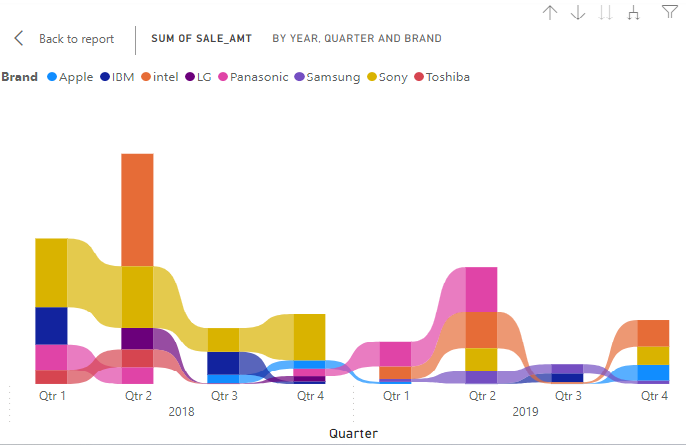Turn on drill down mode arrow

(x=577, y=13)
